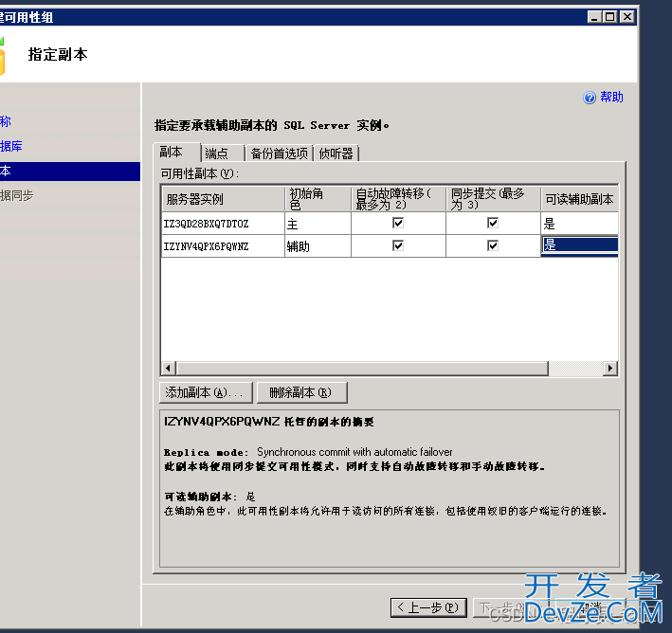Click the horizontal scrollbar right arrow

(x=609, y=368)
